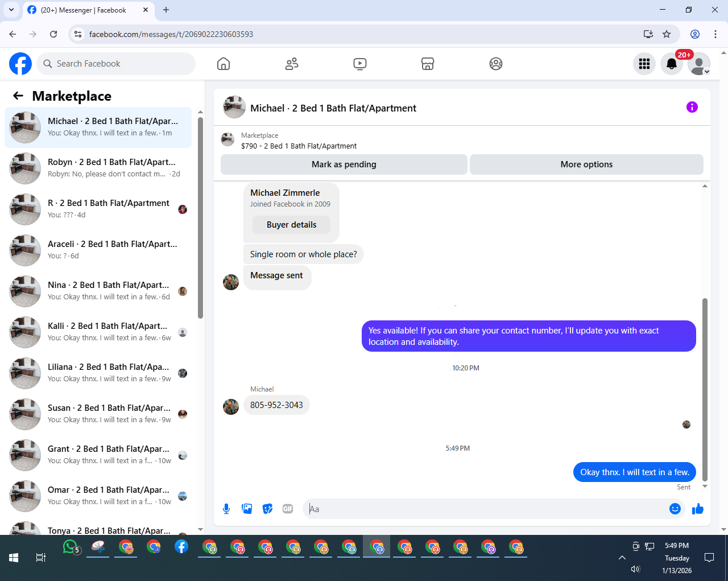Screen dimensions: 728x581
Task: Open Michael 2 Bed chat header title
Action: pos(333,108)
